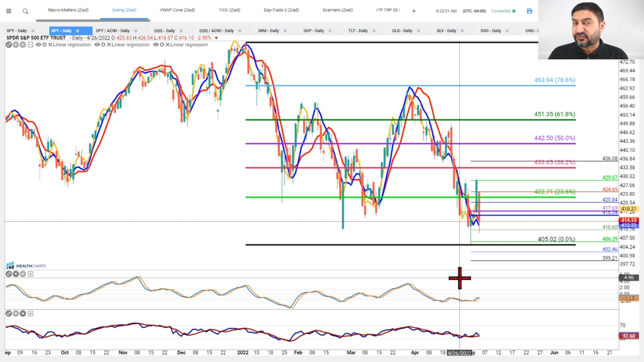Add a new workspace tab with plus
This screenshot has height=362, width=644.
(x=414, y=11)
